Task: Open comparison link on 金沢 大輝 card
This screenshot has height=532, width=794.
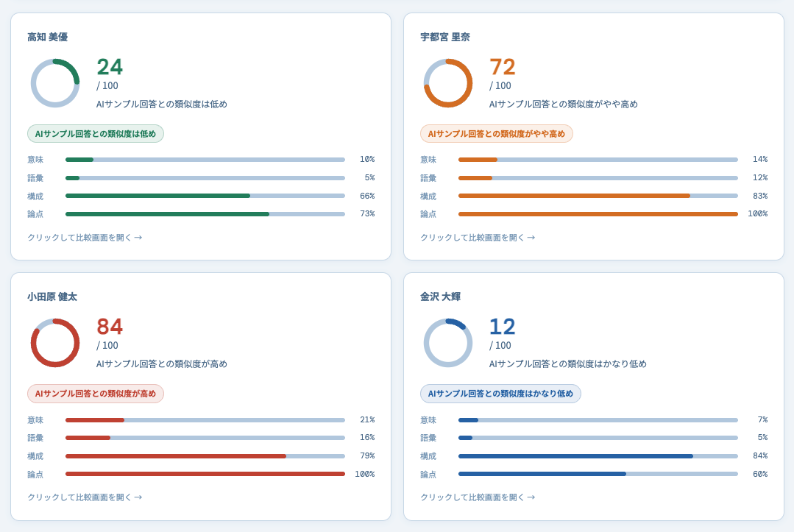Action: [478, 497]
